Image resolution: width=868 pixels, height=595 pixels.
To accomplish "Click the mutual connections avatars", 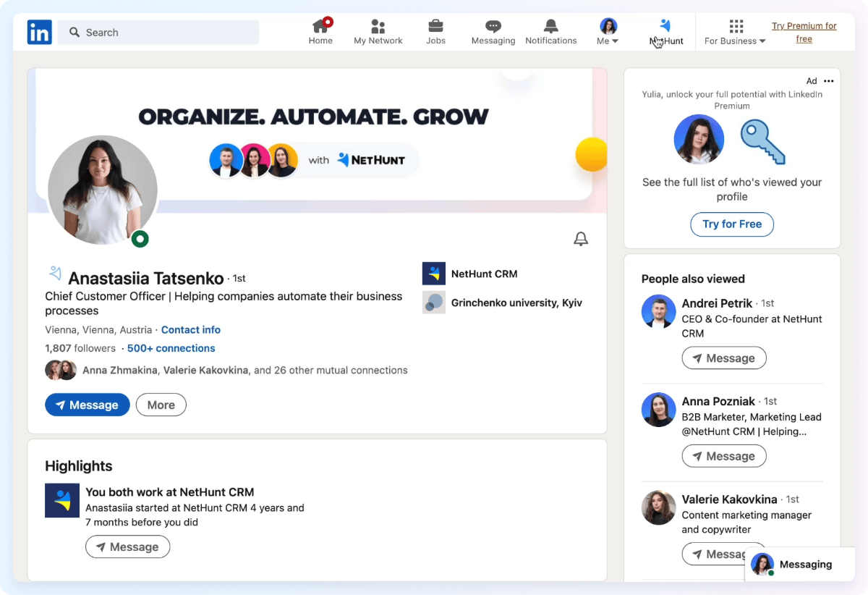I will [x=61, y=370].
